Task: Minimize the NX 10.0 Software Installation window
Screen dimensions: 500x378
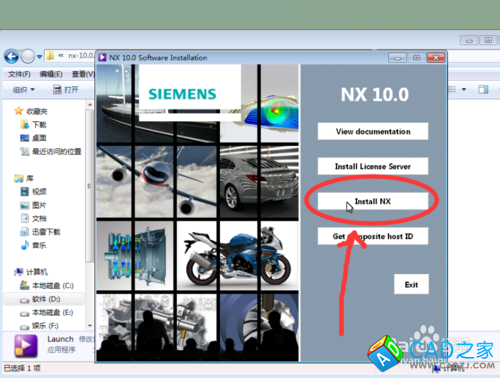Action: coord(397,58)
